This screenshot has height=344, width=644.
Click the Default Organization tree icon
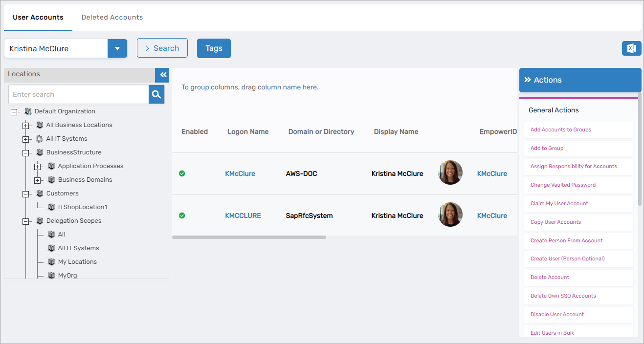pos(28,111)
